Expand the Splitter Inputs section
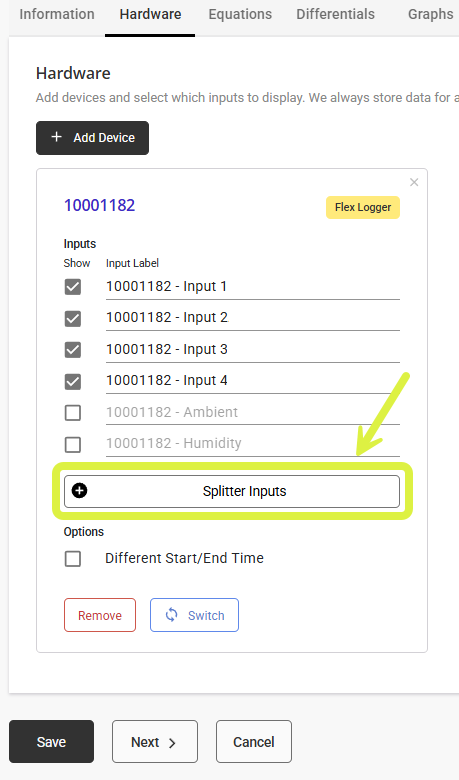 coord(232,491)
